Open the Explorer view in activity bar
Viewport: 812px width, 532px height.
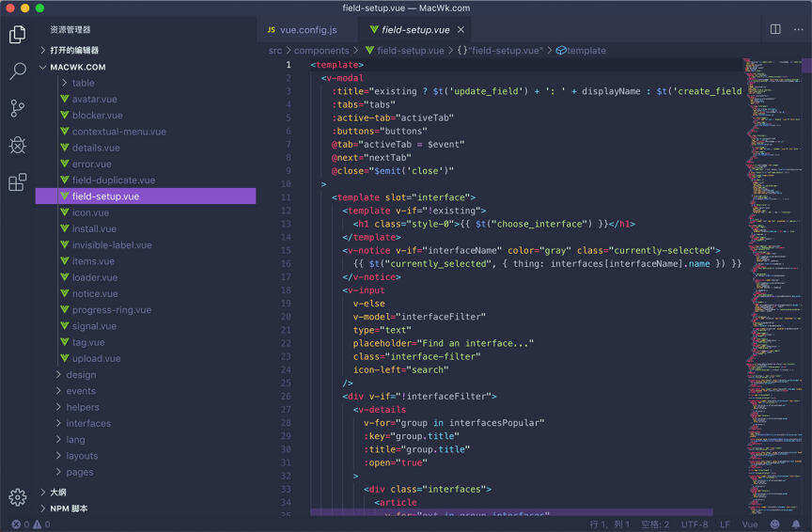(17, 35)
